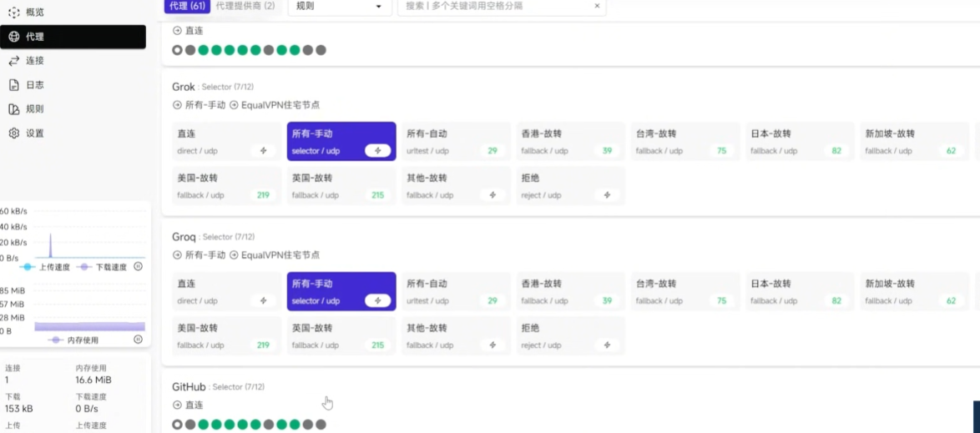
Task: Collapse the Grok selector group header
Action: click(213, 87)
